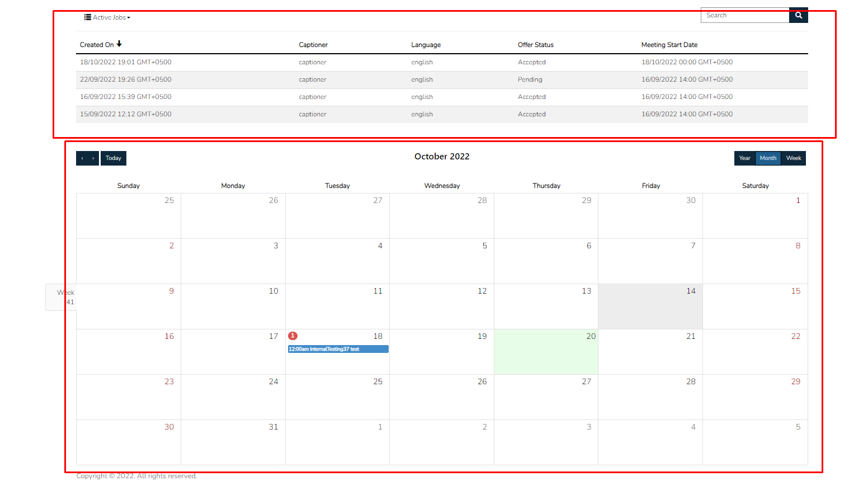Select October 6 on the calendar
Image resolution: width=868 pixels, height=481 pixels.
point(546,261)
